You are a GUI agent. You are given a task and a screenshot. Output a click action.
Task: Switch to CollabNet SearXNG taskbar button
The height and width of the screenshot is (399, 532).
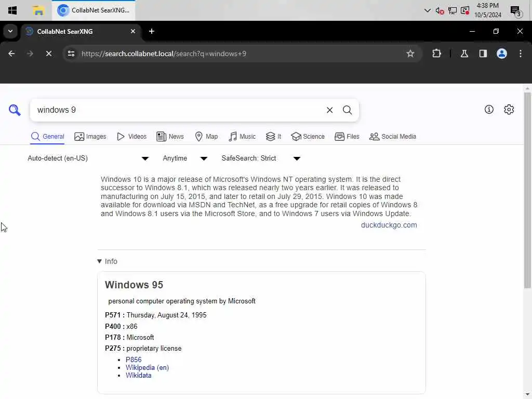coord(94,10)
